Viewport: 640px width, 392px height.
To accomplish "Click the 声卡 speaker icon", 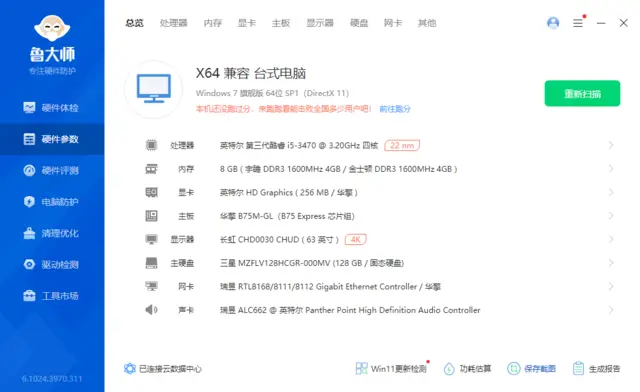I will coord(151,310).
